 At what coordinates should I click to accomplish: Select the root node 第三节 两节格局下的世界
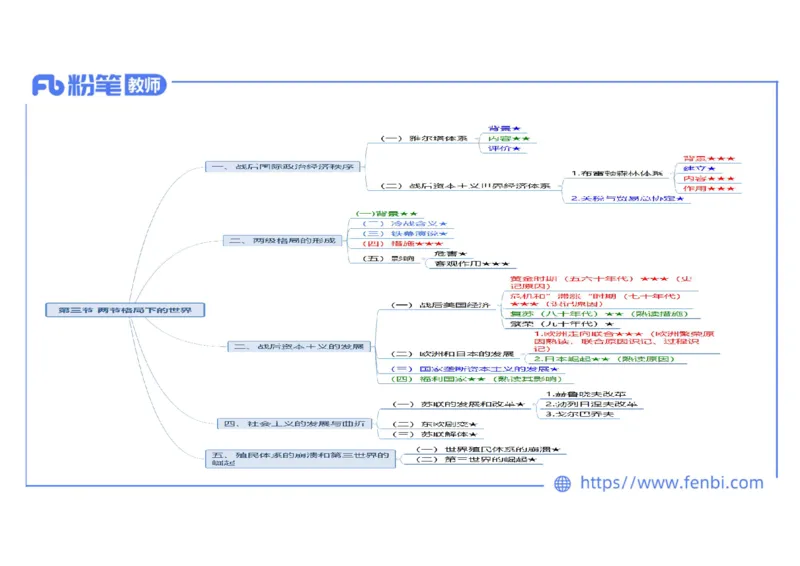click(x=126, y=310)
